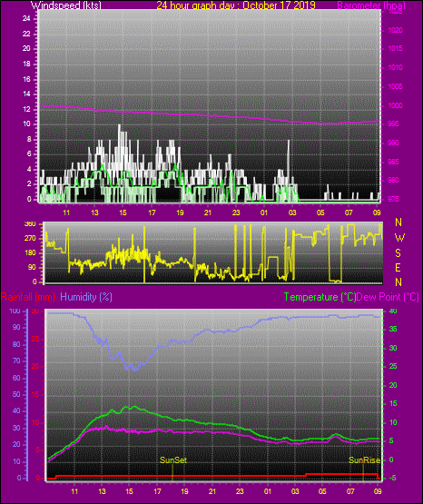The height and width of the screenshot is (504, 423).
Task: Click the 100 percent humidity scale value
Action: click(15, 311)
